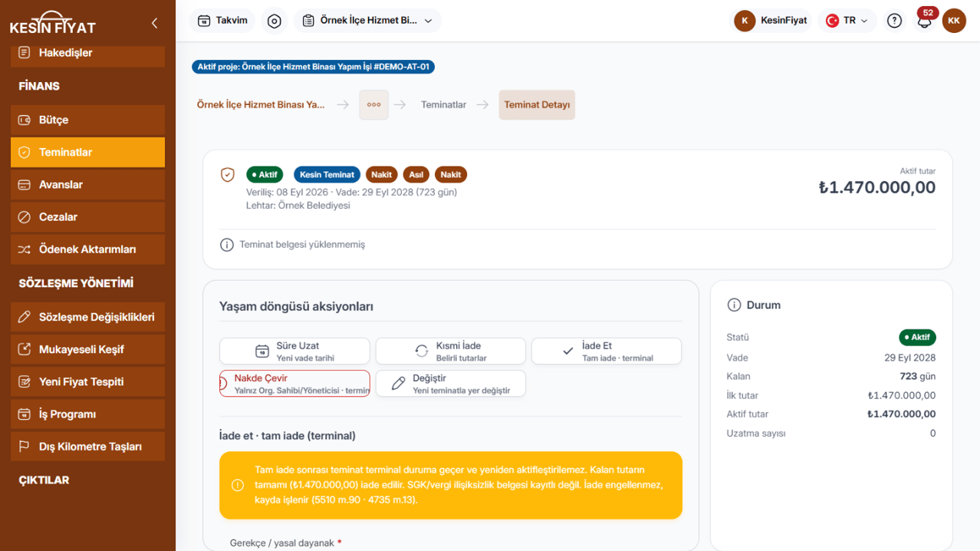The height and width of the screenshot is (551, 980).
Task: Open the Örnek İlçe Hizmet Bi... project dropdown
Action: pos(367,21)
